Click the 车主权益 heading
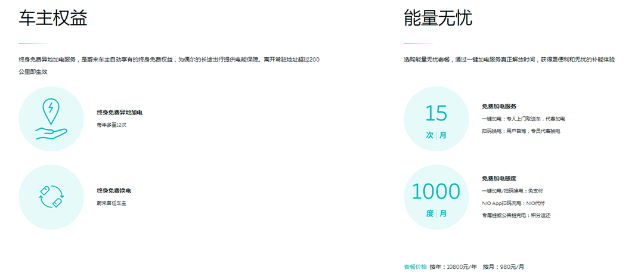644x279 pixels. tap(53, 18)
